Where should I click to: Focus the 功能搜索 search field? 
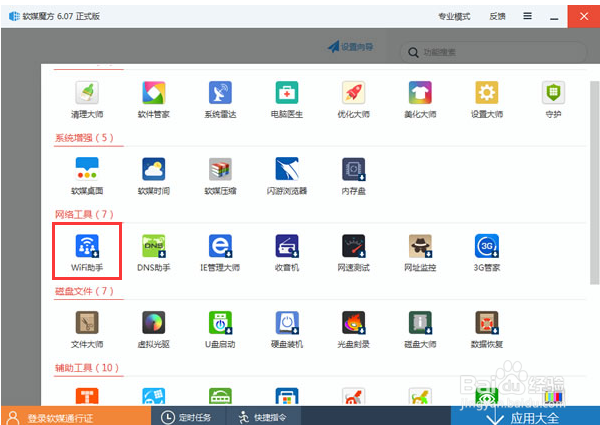(494, 52)
